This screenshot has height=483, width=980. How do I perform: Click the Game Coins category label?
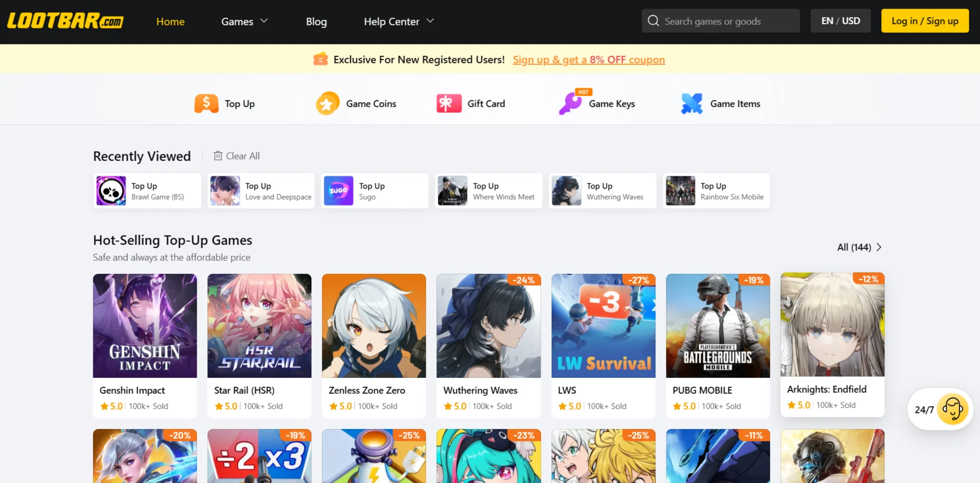click(x=371, y=104)
